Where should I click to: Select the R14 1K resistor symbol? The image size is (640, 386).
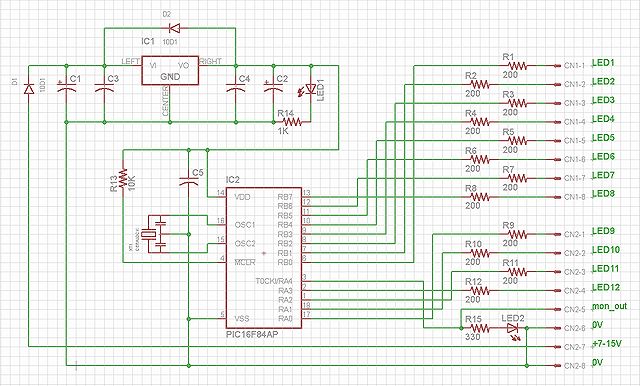292,122
